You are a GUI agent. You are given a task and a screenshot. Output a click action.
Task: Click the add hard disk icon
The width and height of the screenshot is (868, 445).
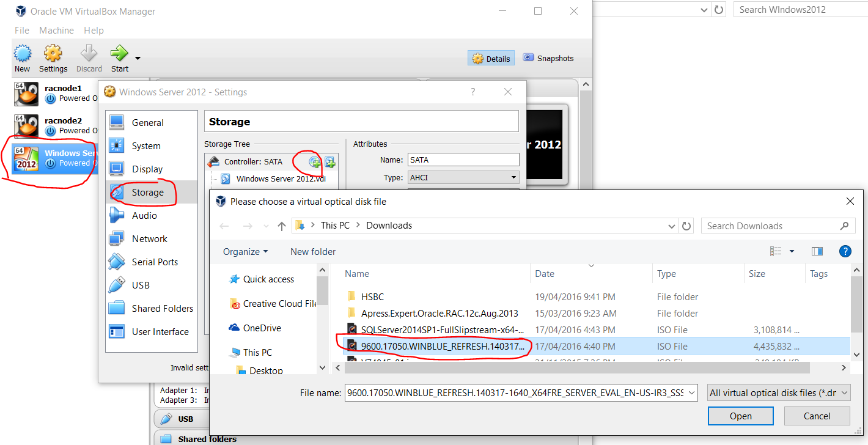tap(330, 162)
